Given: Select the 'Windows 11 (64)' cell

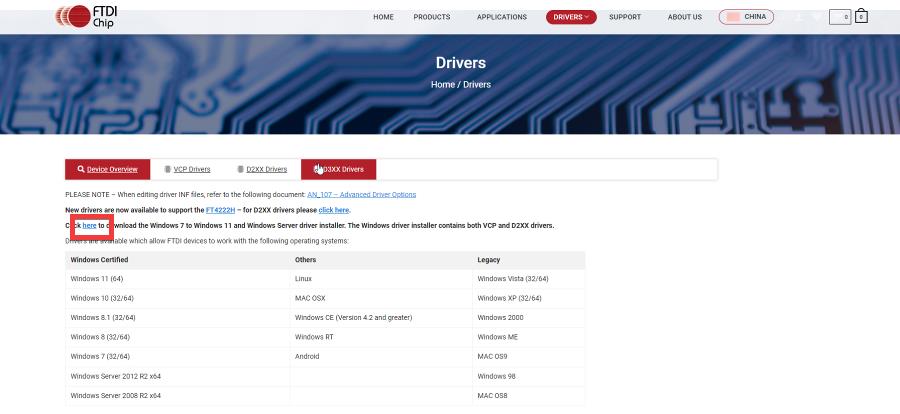Looking at the screenshot, I should [178, 279].
